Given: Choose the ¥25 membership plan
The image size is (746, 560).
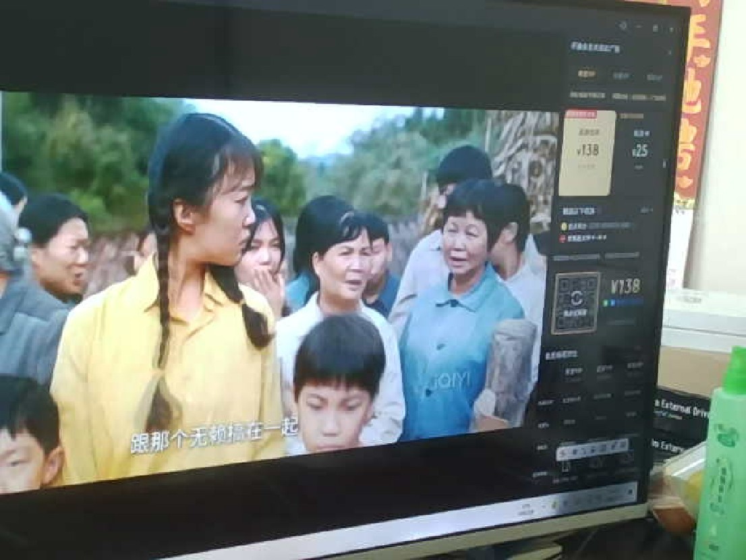Looking at the screenshot, I should 640,148.
